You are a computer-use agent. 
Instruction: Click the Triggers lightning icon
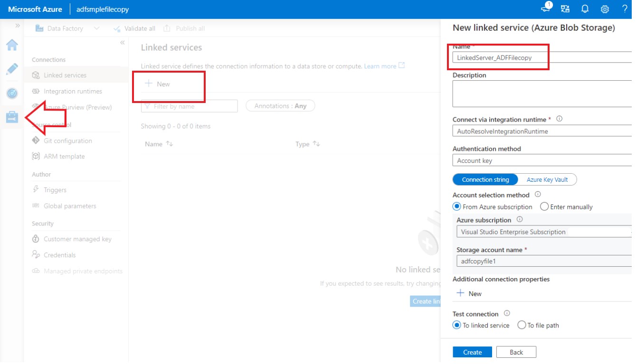(36, 189)
